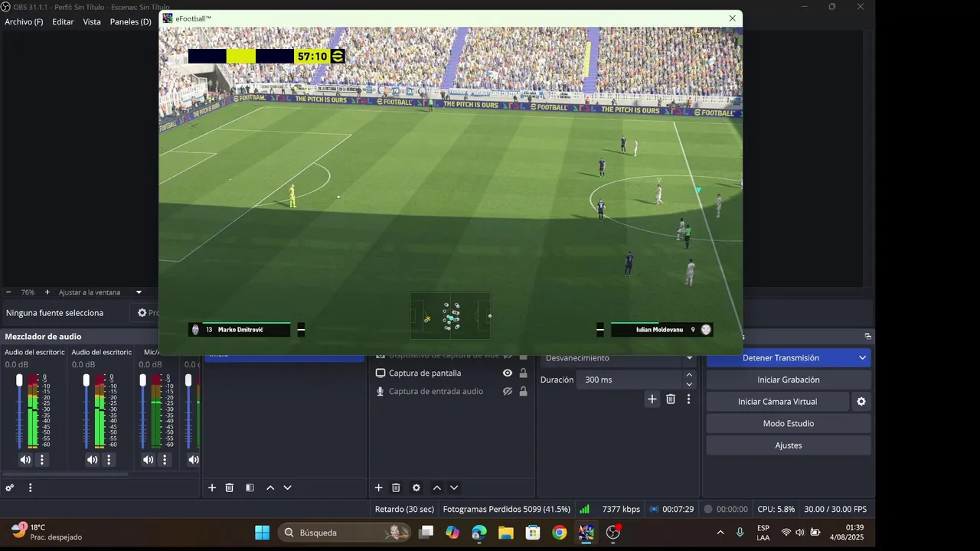Click the eFootball crest beside Marko Dmitrović
Image resolution: width=980 pixels, height=551 pixels.
pyautogui.click(x=196, y=330)
